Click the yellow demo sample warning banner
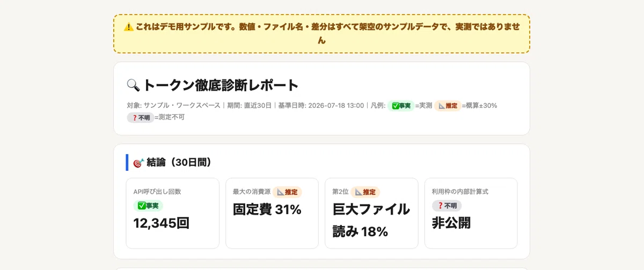This screenshot has height=270, width=644. click(x=321, y=34)
